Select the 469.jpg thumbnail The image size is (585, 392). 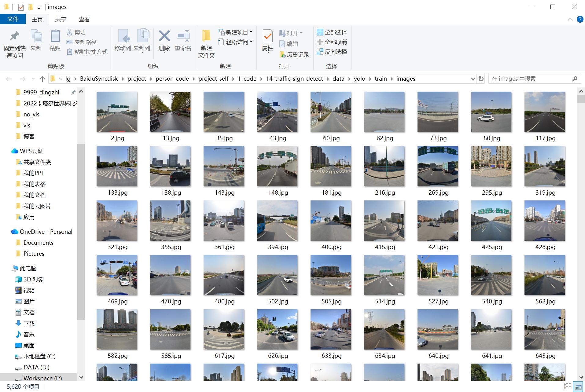pyautogui.click(x=117, y=275)
